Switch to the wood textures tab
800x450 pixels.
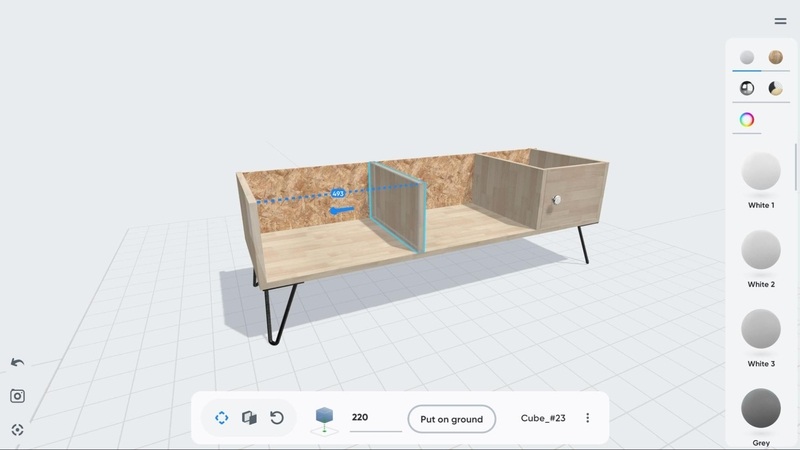[x=775, y=58]
